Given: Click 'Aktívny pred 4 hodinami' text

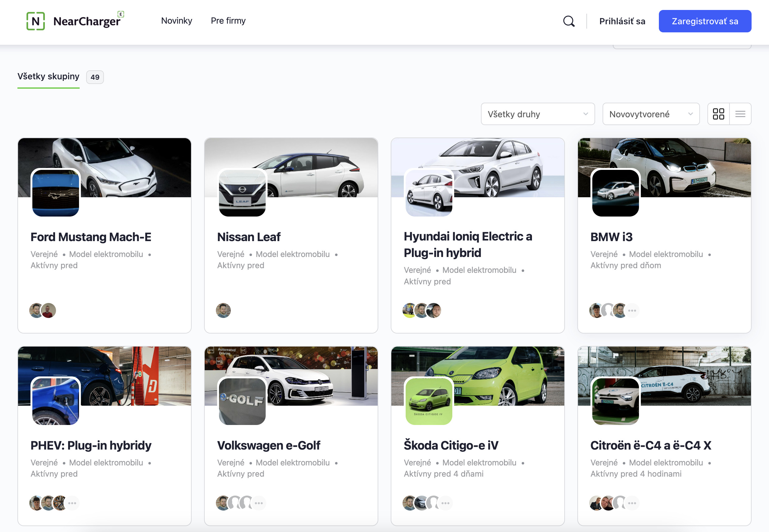Looking at the screenshot, I should click(636, 474).
